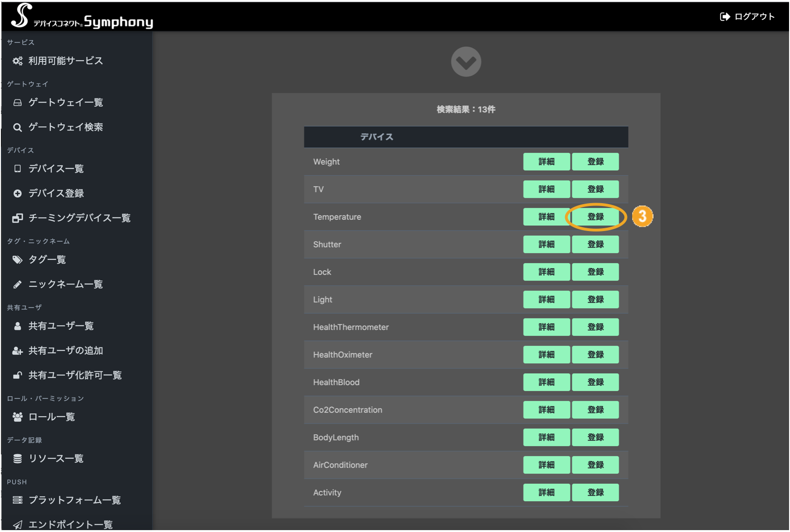
Task: Open 共有ユーザ一覧 from sidebar
Action: [x=61, y=326]
